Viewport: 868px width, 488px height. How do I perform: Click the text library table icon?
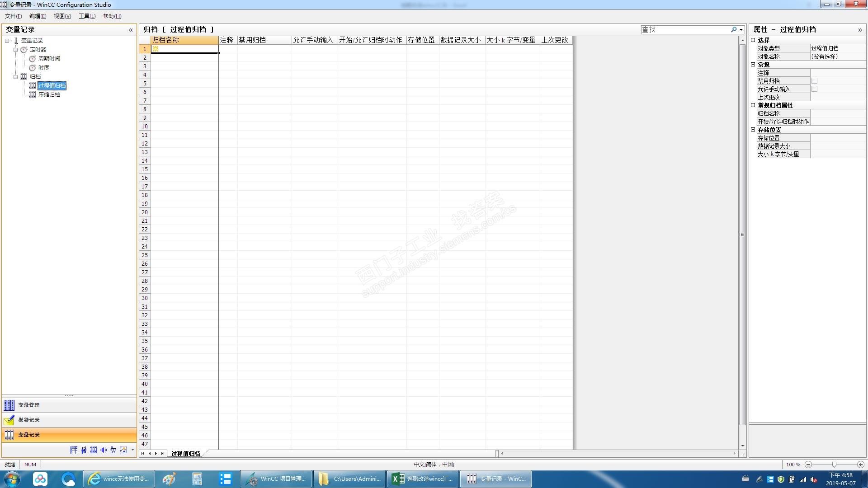point(74,450)
